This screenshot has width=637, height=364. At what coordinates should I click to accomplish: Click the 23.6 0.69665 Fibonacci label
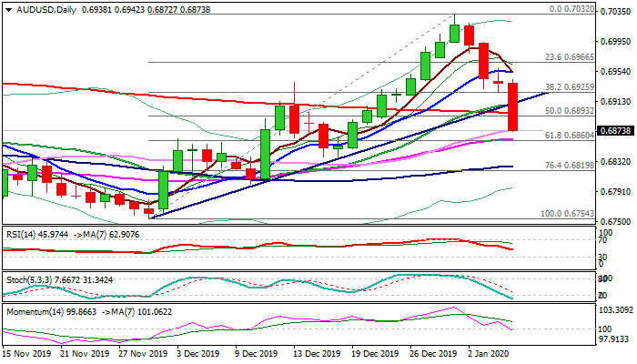click(x=570, y=57)
